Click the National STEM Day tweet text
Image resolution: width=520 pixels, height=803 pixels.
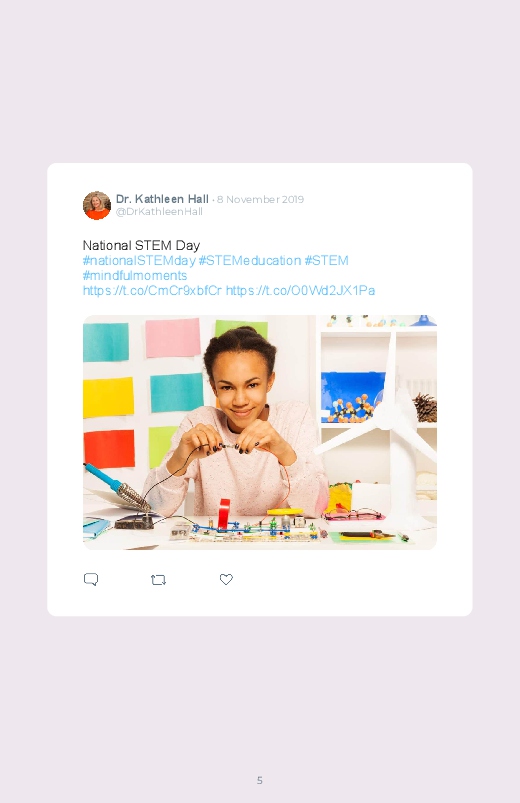[141, 245]
